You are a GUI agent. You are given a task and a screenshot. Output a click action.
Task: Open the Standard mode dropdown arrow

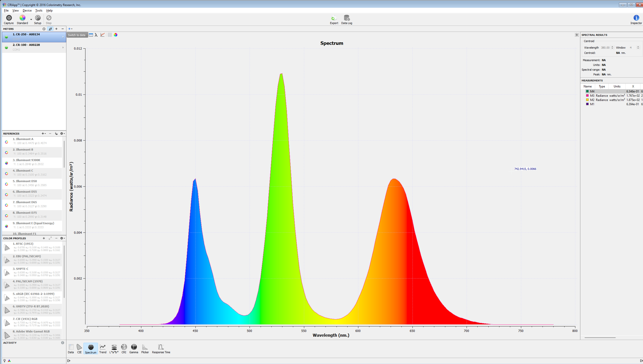[31, 19]
